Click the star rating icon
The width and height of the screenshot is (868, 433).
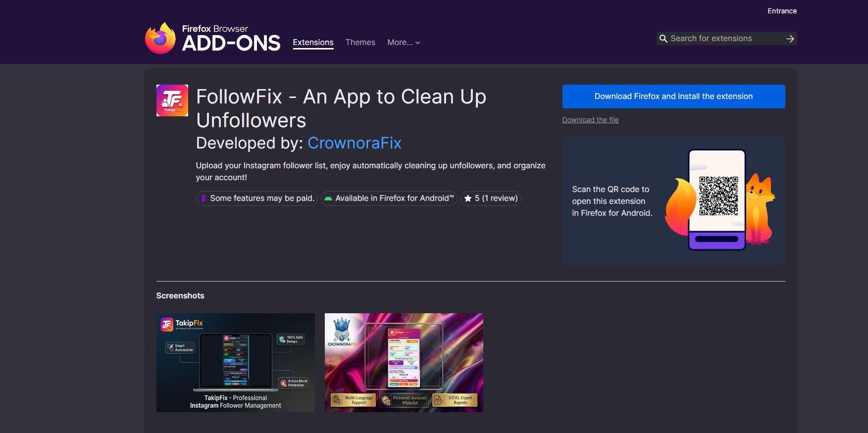click(468, 198)
